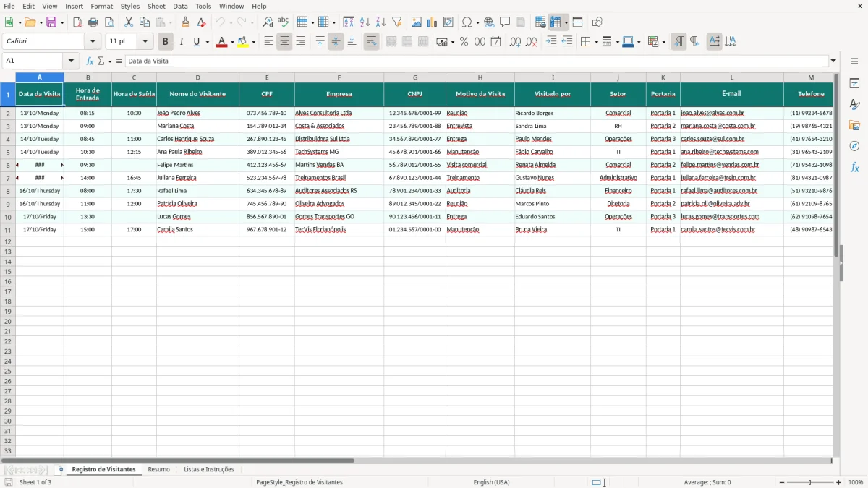
Task: Cut the selection with the scissors icon
Action: pyautogui.click(x=129, y=22)
